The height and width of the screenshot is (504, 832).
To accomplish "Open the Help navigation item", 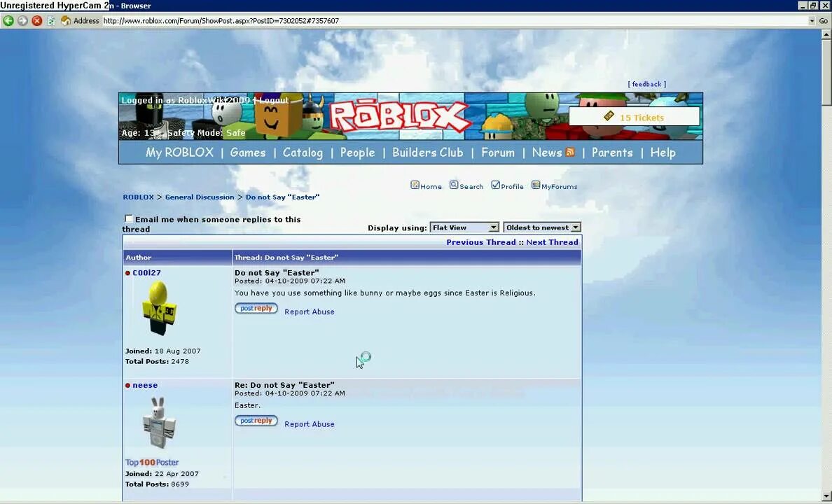I will (663, 153).
